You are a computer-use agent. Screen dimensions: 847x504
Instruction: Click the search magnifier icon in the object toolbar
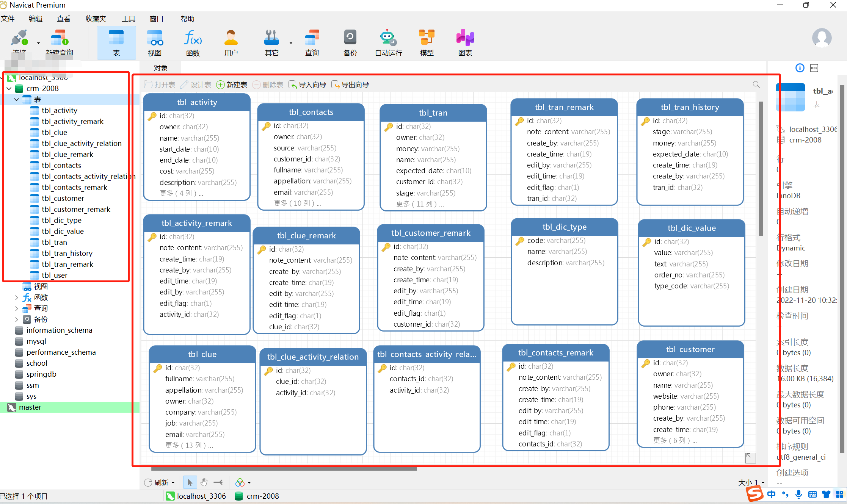coord(756,85)
